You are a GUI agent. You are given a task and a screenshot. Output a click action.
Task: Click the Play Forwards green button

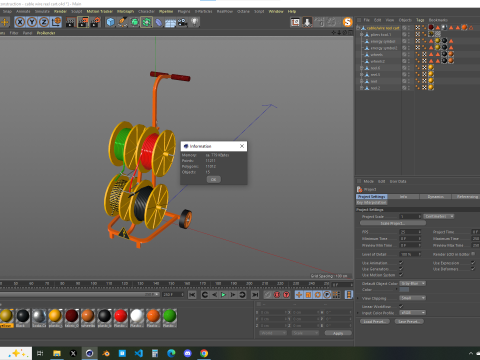[224, 295]
